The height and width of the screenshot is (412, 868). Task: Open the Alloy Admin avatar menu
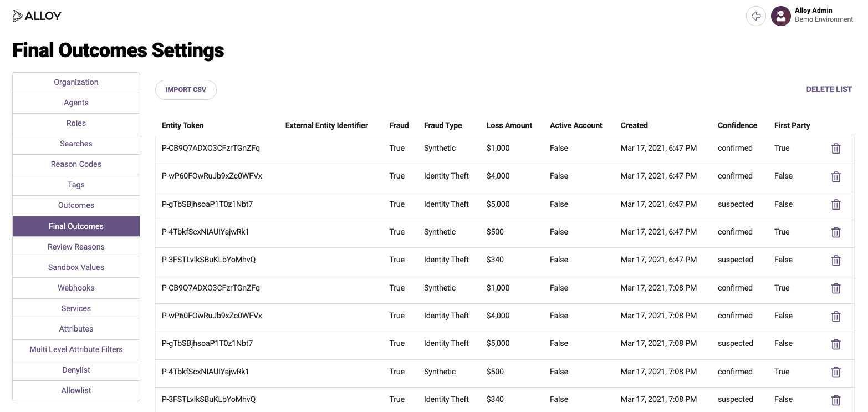780,16
